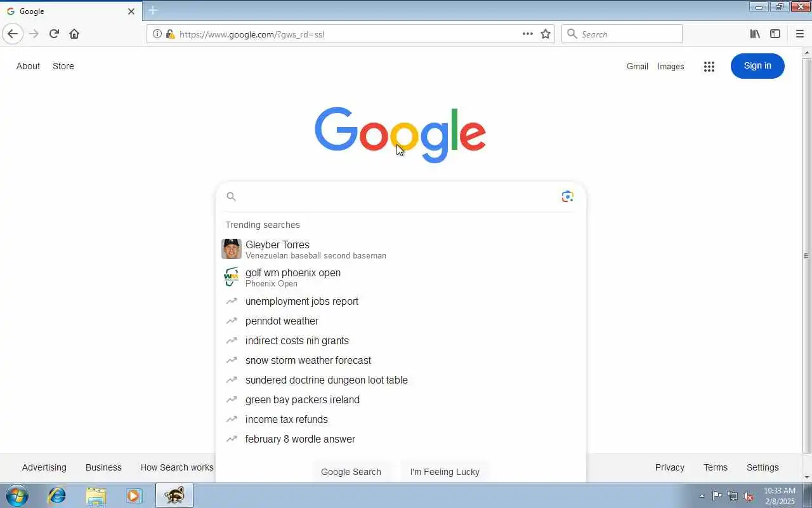The image size is (812, 508).
Task: Click the network tray icon
Action: click(x=733, y=497)
